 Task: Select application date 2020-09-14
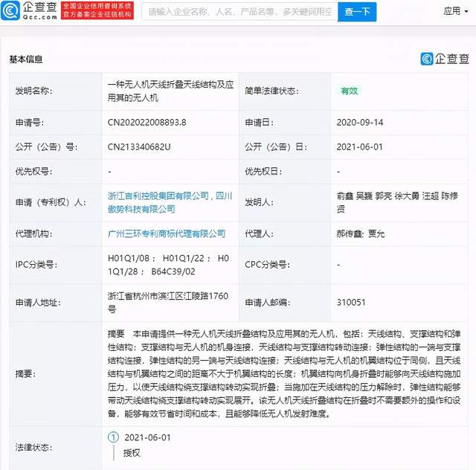click(x=360, y=123)
